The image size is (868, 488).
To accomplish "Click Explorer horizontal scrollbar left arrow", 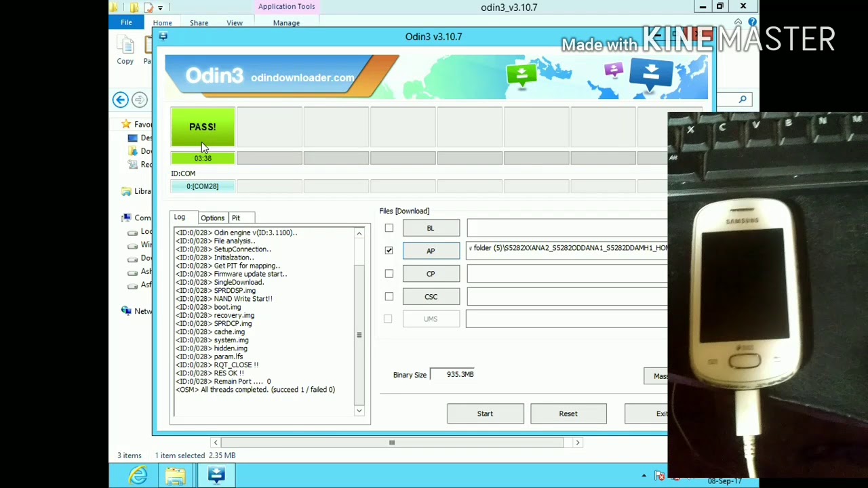I will 216,443.
